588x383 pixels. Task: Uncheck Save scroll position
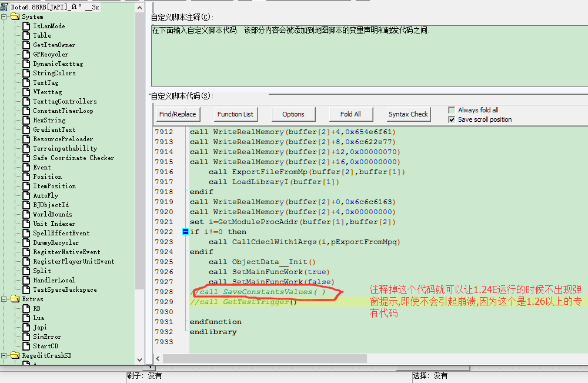(452, 119)
